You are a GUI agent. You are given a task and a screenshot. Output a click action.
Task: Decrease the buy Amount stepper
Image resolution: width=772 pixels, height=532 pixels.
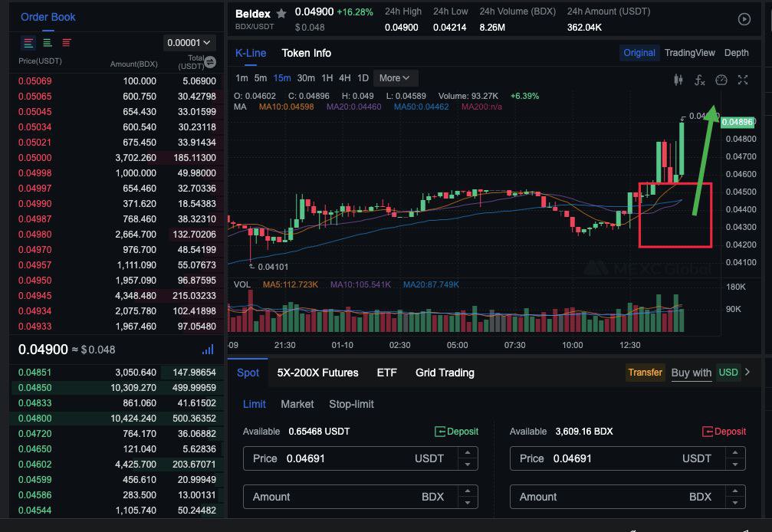point(468,503)
